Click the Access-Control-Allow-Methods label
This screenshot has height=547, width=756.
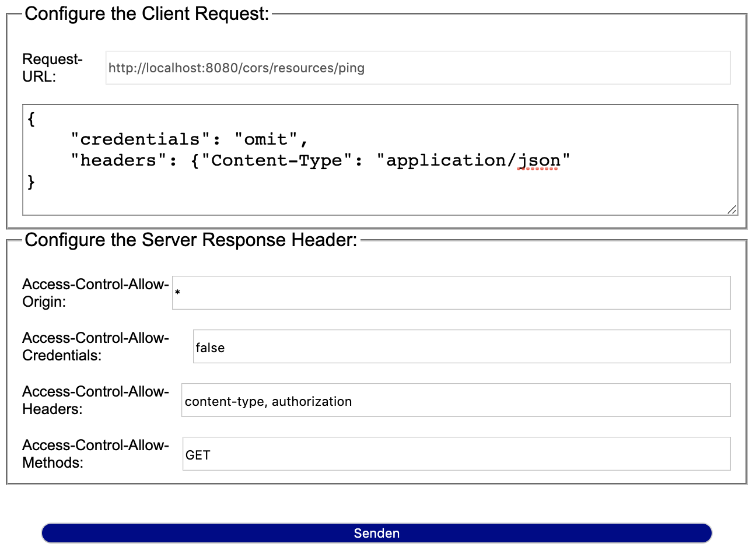(x=95, y=454)
